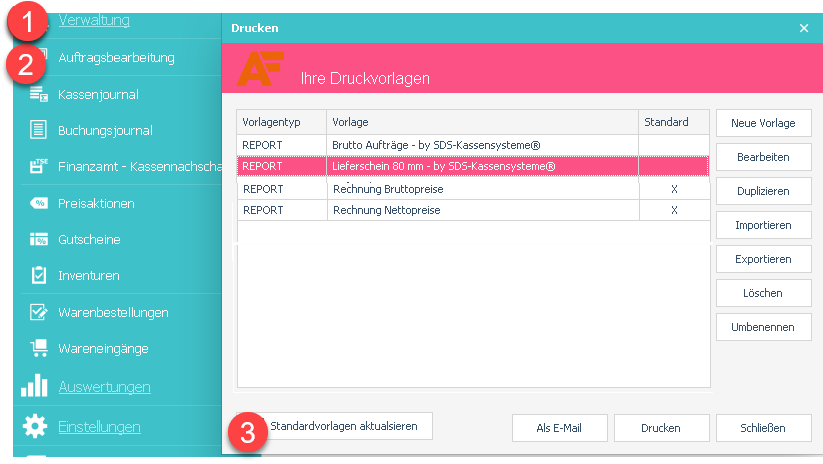The width and height of the screenshot is (823, 464).
Task: Click REPORT cell in Brutto Aufträge row
Action: click(x=282, y=145)
